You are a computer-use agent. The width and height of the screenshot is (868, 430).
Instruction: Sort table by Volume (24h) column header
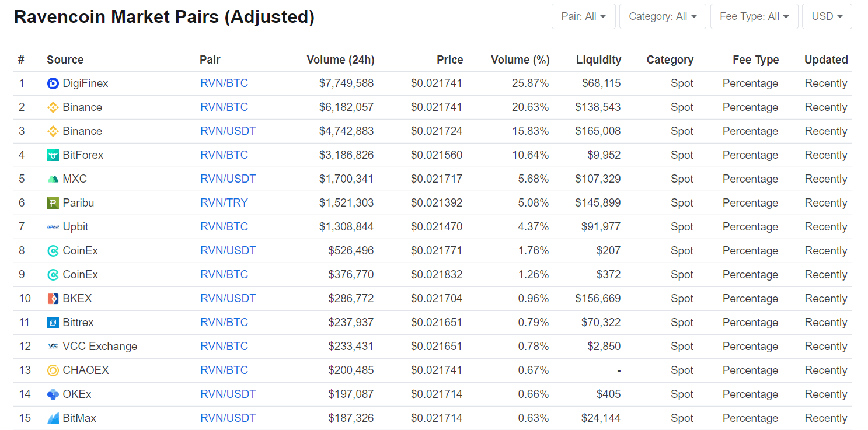[x=340, y=60]
